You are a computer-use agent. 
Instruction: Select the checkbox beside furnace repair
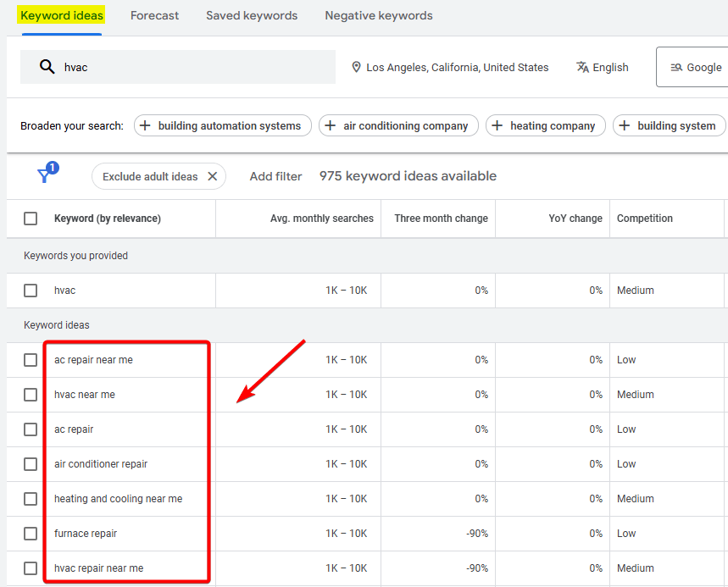tap(31, 533)
